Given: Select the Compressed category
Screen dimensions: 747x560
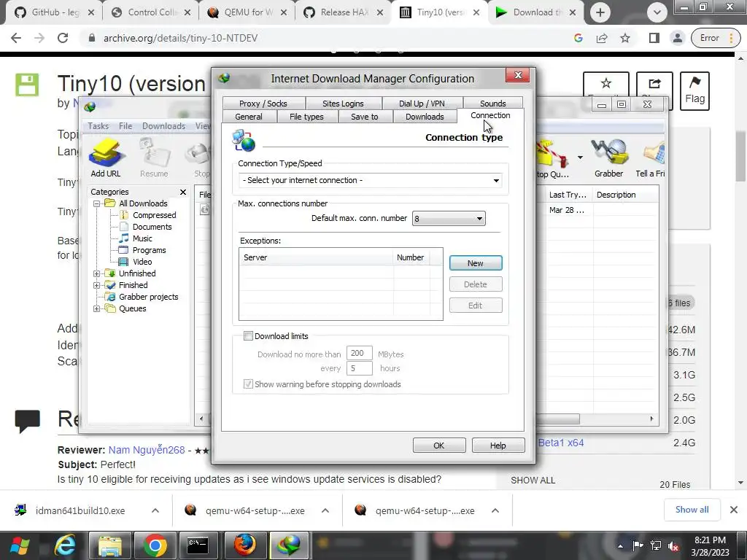Looking at the screenshot, I should point(154,215).
